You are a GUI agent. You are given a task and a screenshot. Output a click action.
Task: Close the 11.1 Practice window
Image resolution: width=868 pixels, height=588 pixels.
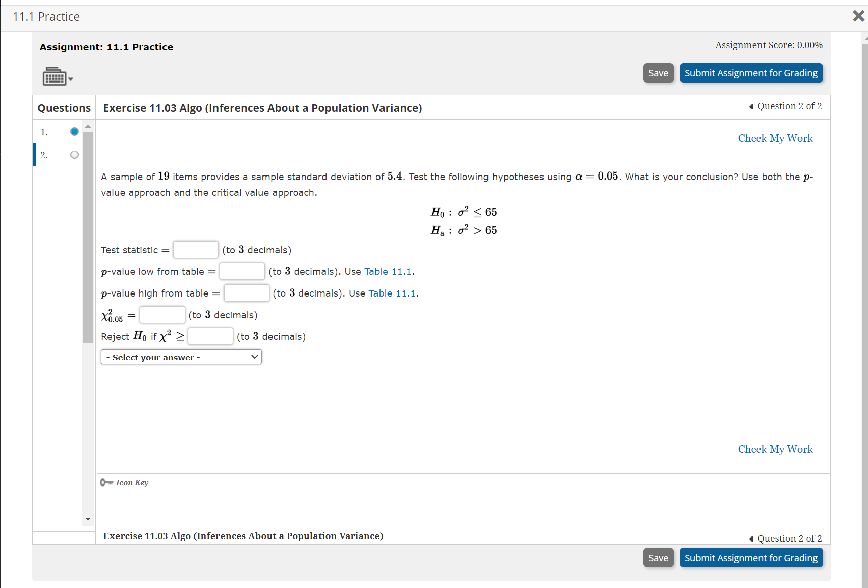click(858, 16)
